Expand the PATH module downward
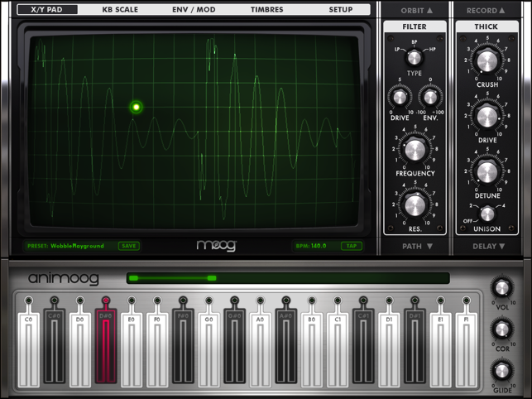Viewport: 532px width, 399px height. (415, 246)
